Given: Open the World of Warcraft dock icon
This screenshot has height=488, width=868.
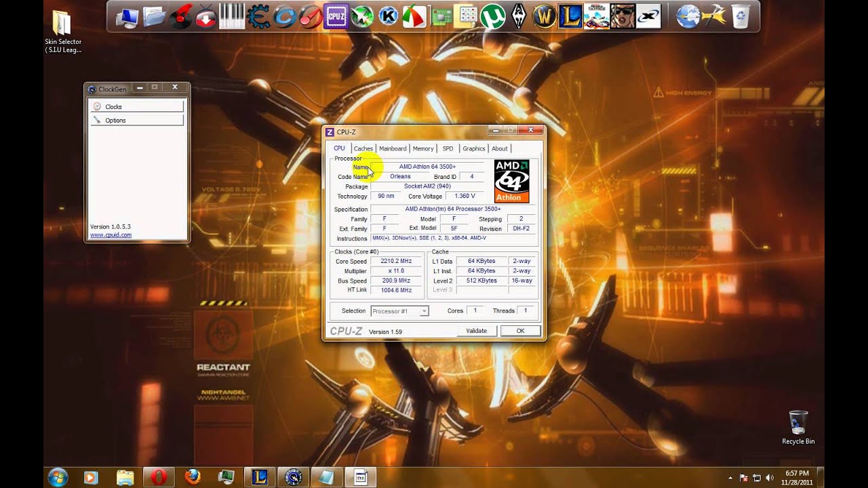Looking at the screenshot, I should pos(545,17).
